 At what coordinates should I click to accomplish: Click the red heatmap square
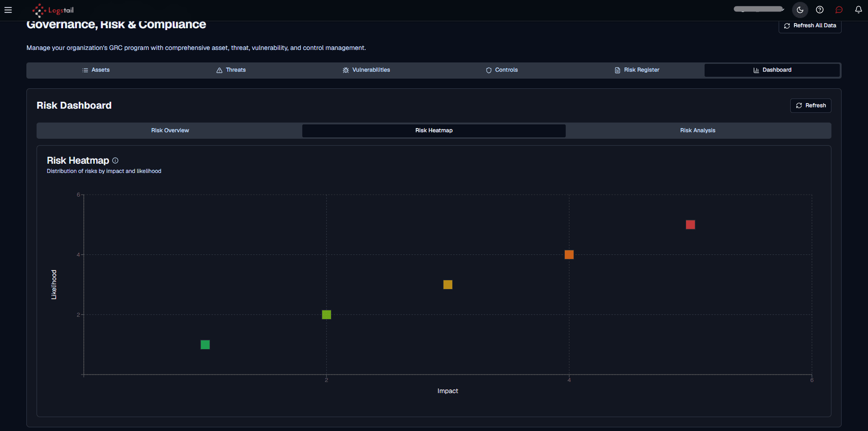(690, 224)
